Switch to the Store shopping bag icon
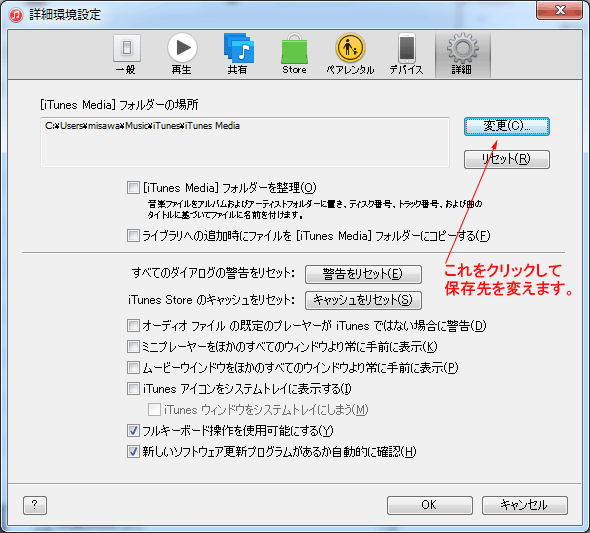The image size is (590, 533). tap(294, 49)
